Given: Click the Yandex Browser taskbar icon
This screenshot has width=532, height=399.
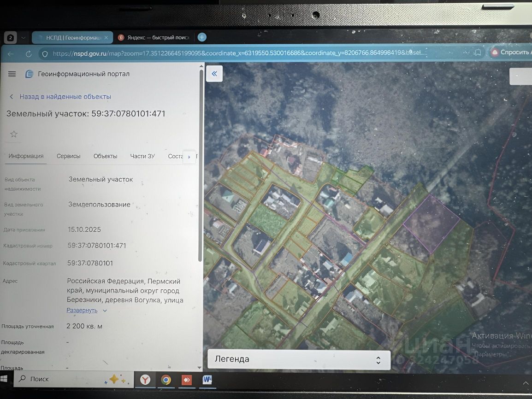Looking at the screenshot, I should pos(145,380).
